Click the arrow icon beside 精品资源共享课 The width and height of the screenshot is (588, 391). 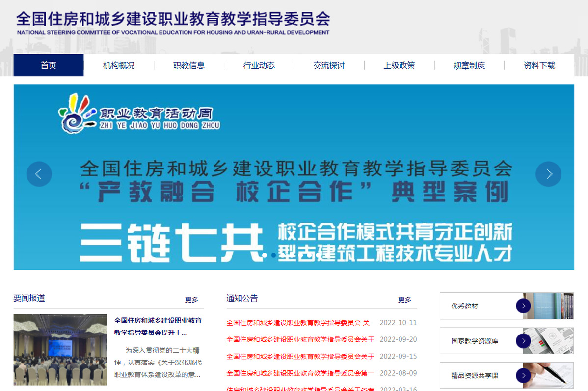tap(523, 376)
